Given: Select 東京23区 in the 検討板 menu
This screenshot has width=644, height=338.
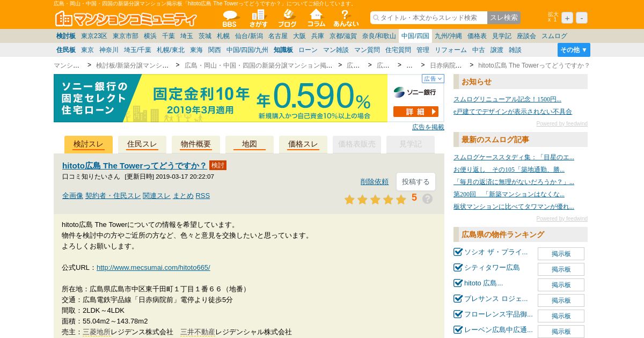Looking at the screenshot, I should 94,36.
